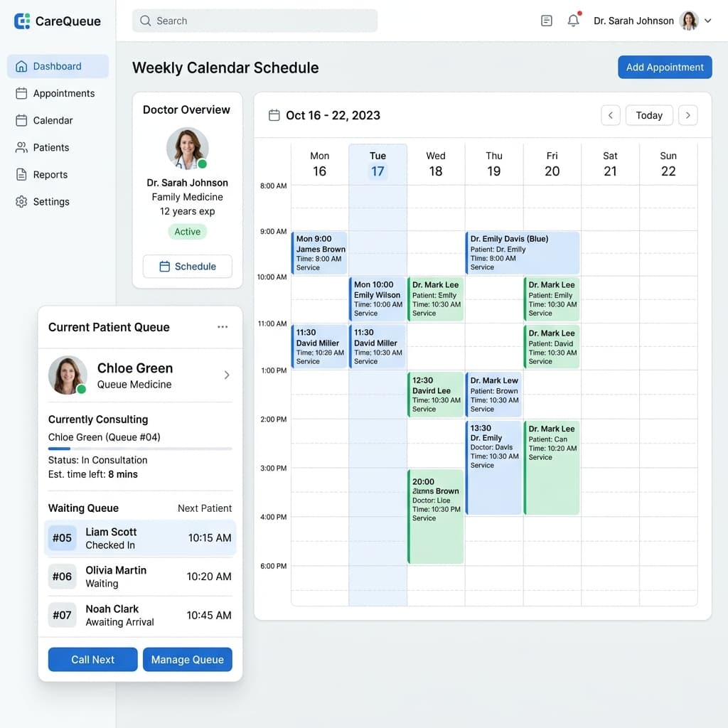Image resolution: width=728 pixels, height=728 pixels.
Task: Click the Settings gear icon
Action: pos(21,201)
